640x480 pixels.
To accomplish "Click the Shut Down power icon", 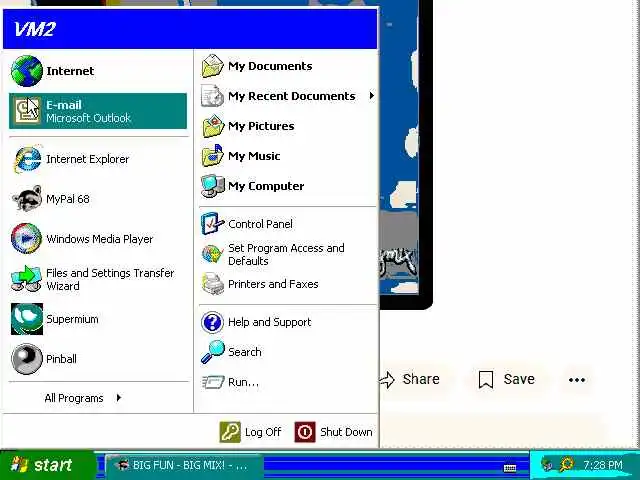I will pyautogui.click(x=304, y=432).
